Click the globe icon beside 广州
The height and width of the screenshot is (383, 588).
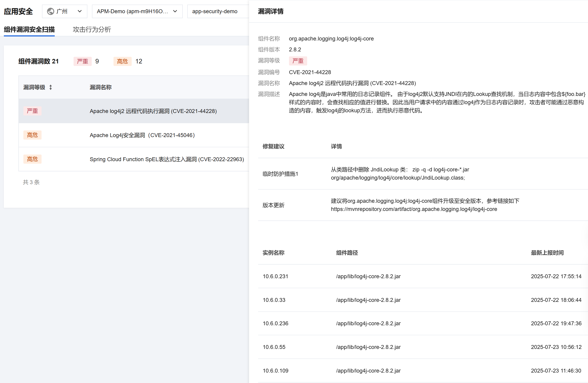[50, 11]
